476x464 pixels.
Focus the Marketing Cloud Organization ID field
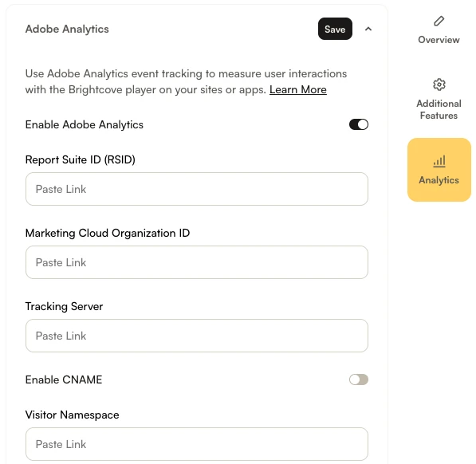(x=197, y=262)
